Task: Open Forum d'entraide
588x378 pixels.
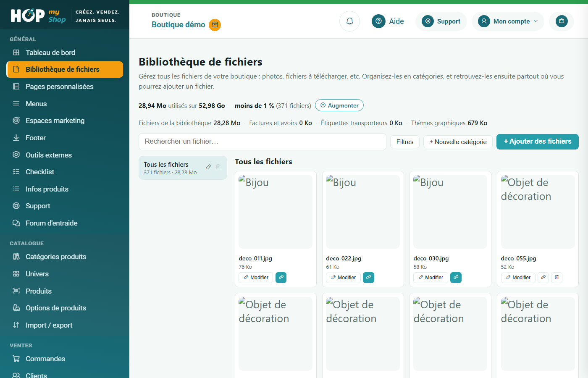Action: (65, 223)
